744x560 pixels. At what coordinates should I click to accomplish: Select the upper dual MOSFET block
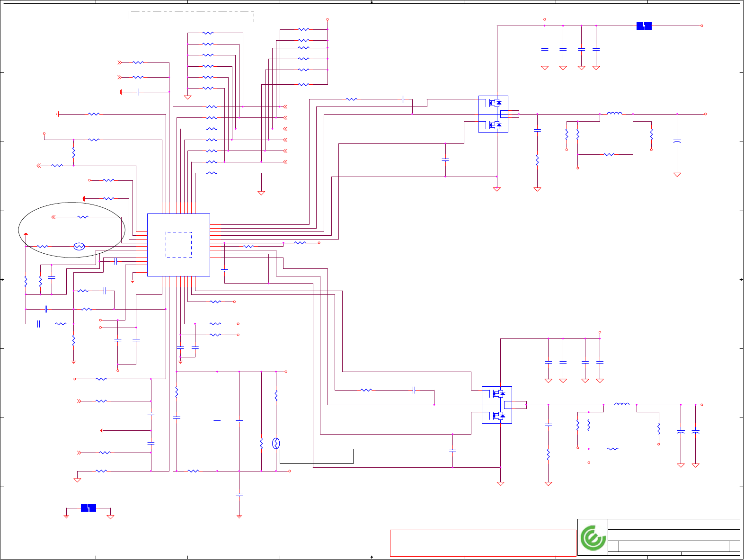click(x=493, y=114)
